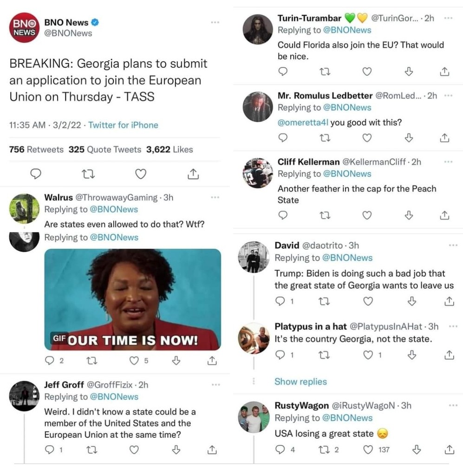Open the 756 Retweets list

[x=36, y=149]
